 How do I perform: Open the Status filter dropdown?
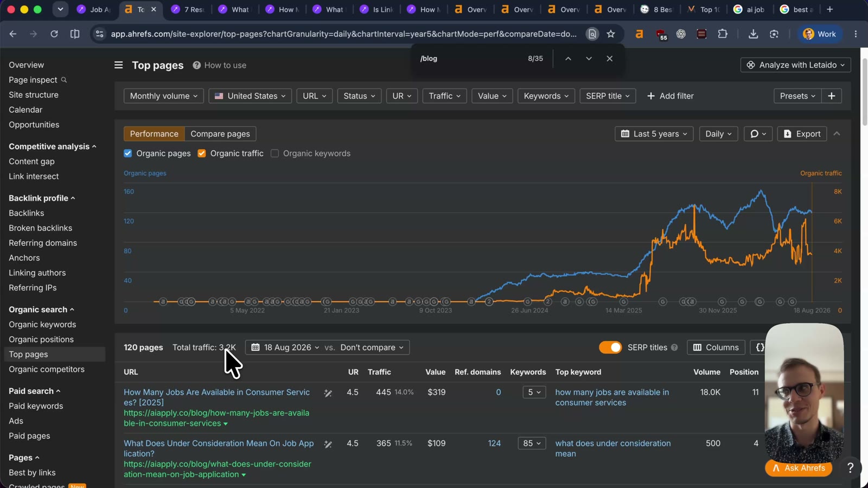pos(359,96)
